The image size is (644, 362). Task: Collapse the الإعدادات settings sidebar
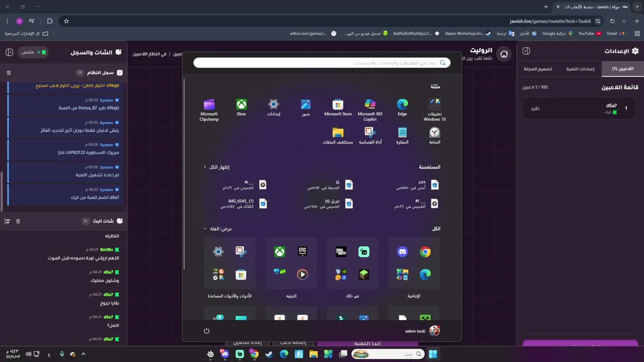point(526,51)
